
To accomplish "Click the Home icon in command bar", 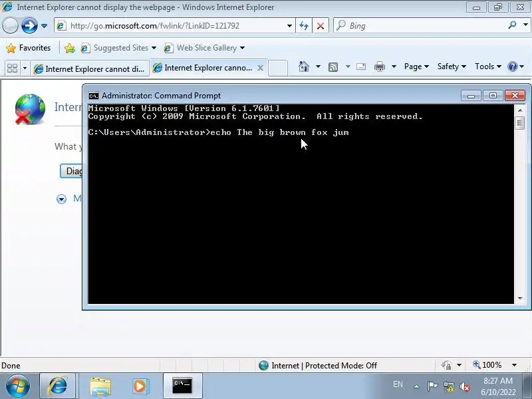I will (304, 66).
